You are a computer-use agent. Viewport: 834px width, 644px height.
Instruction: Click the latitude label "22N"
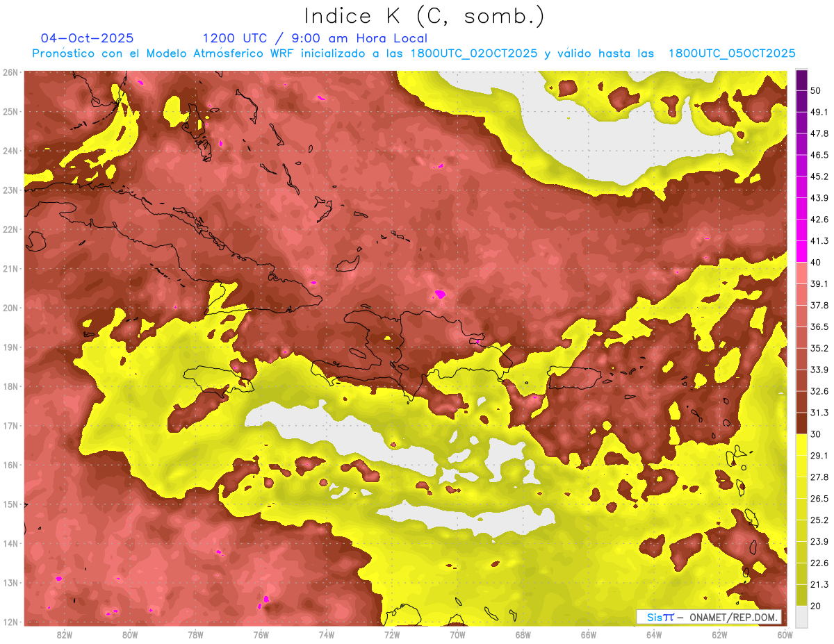(x=10, y=229)
